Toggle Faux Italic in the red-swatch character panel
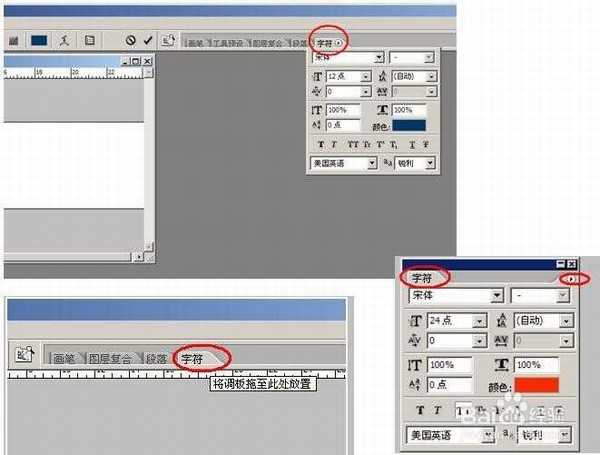The image size is (600, 455). [437, 410]
